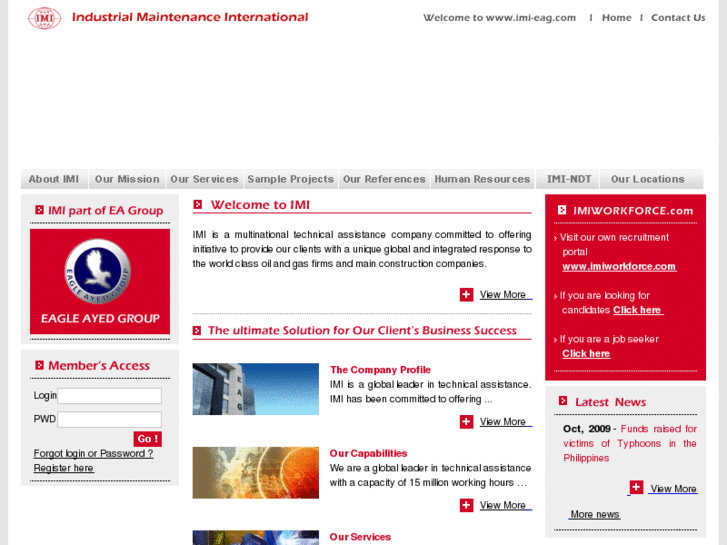Open the Sample Projects menu item
This screenshot has width=727, height=545.
[291, 179]
